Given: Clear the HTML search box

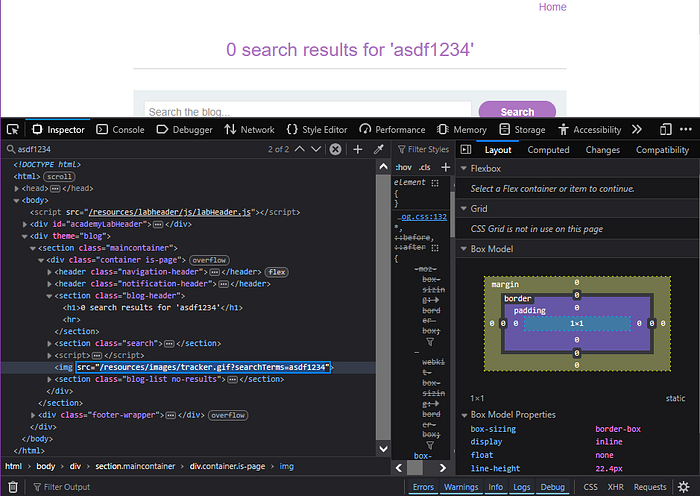Looking at the screenshot, I should [335, 149].
